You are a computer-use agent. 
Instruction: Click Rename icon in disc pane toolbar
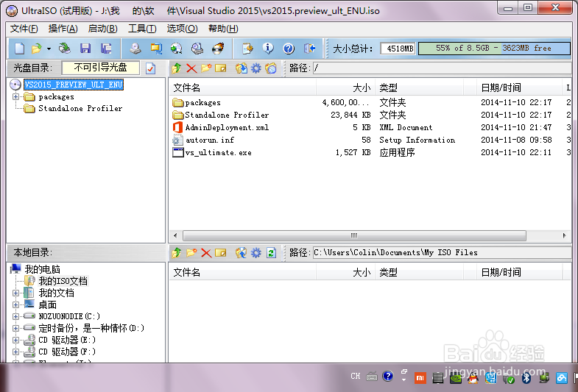221,68
